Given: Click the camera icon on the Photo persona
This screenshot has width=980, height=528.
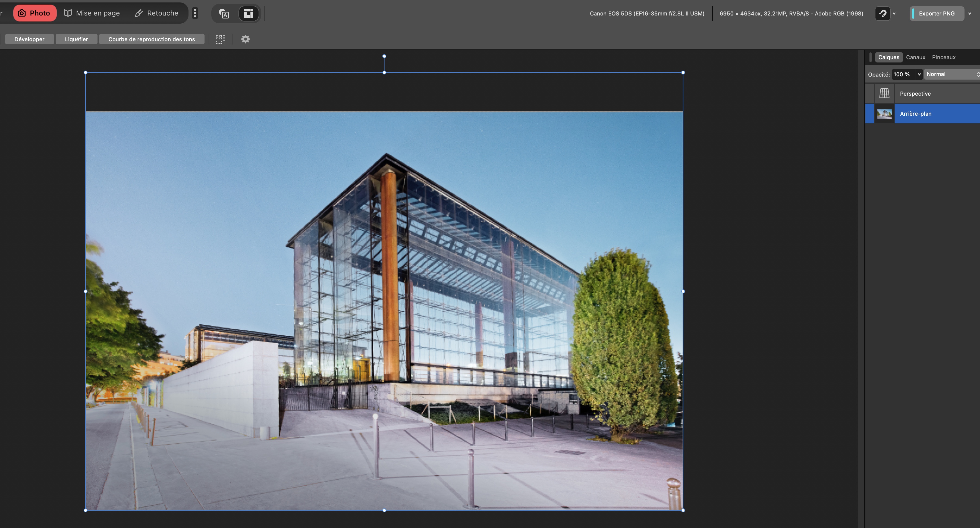Looking at the screenshot, I should click(22, 13).
